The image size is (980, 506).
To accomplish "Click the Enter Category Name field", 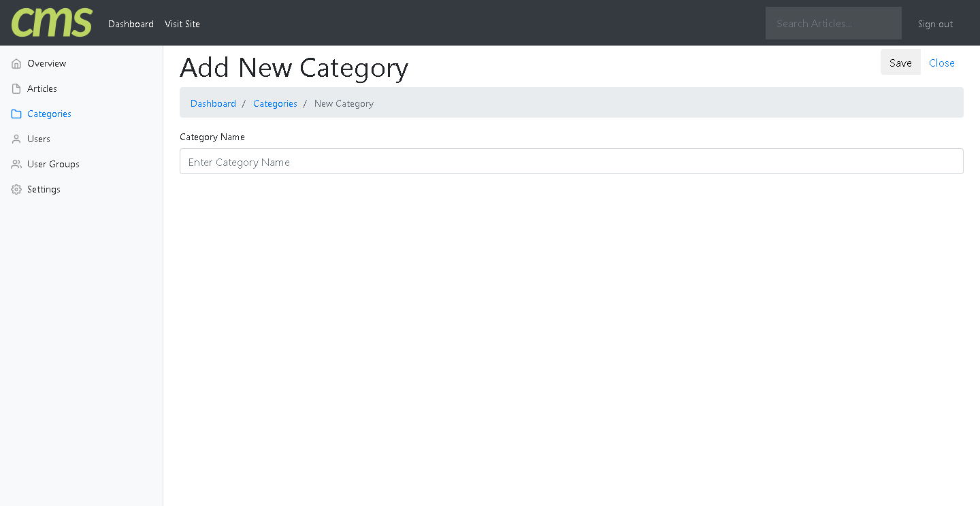I will tap(571, 162).
